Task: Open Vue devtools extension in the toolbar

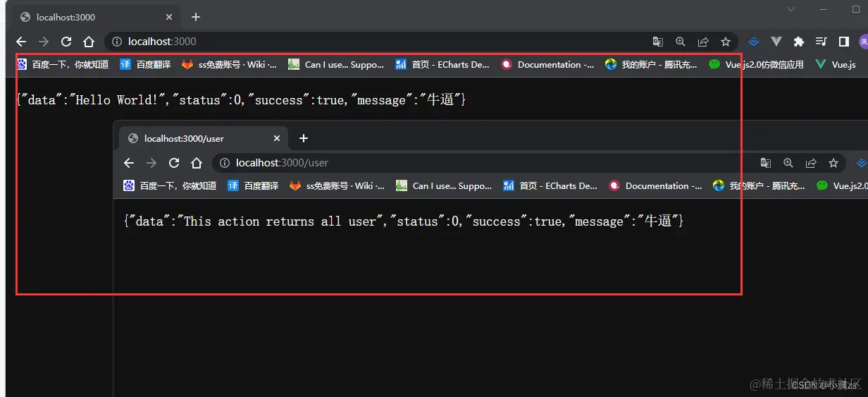Action: (x=776, y=42)
